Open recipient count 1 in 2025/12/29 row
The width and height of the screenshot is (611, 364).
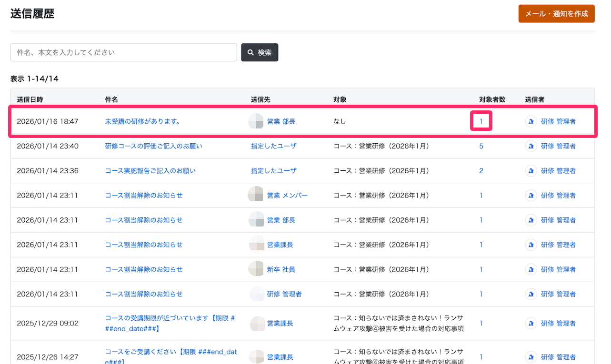481,323
